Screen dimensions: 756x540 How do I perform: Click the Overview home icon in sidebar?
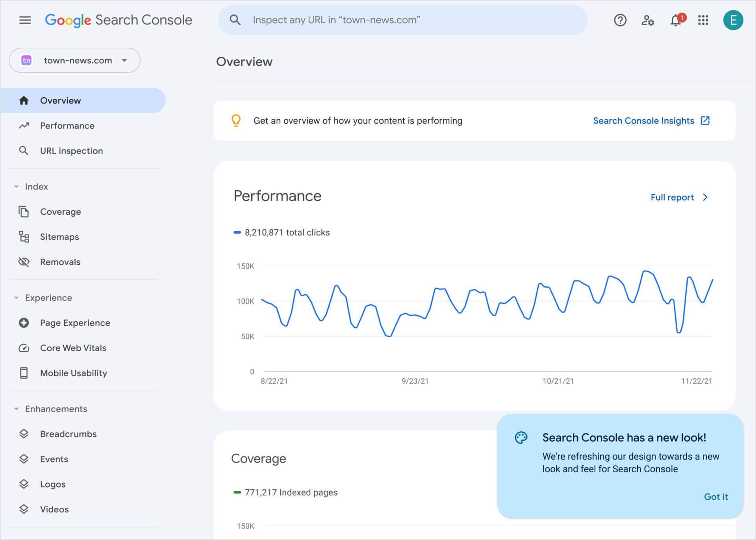click(x=23, y=100)
